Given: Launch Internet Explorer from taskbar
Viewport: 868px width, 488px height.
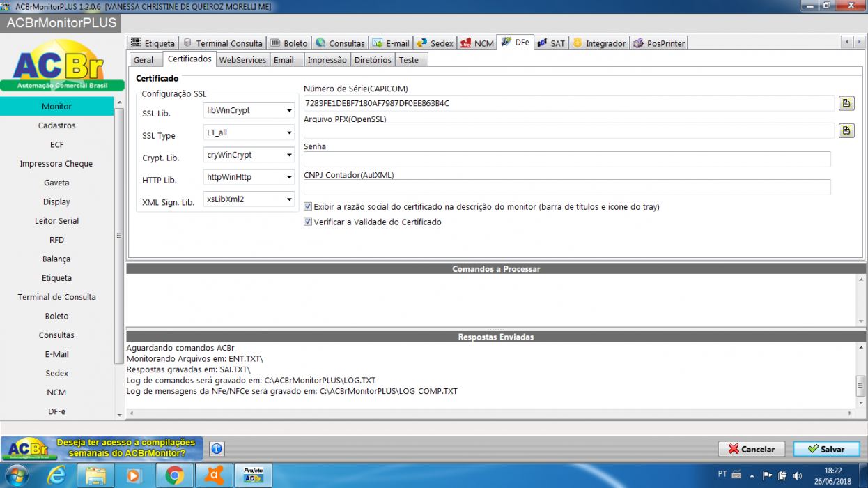Looking at the screenshot, I should tap(57, 476).
